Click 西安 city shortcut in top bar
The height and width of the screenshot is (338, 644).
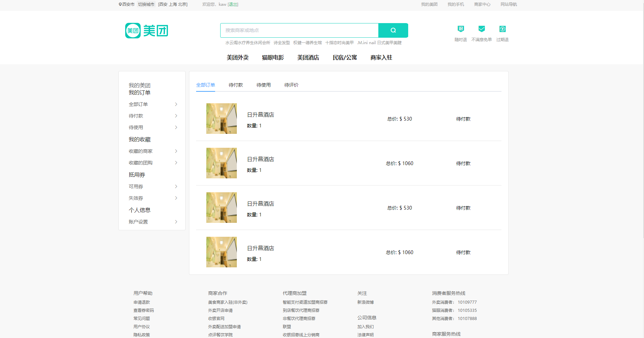point(164,4)
